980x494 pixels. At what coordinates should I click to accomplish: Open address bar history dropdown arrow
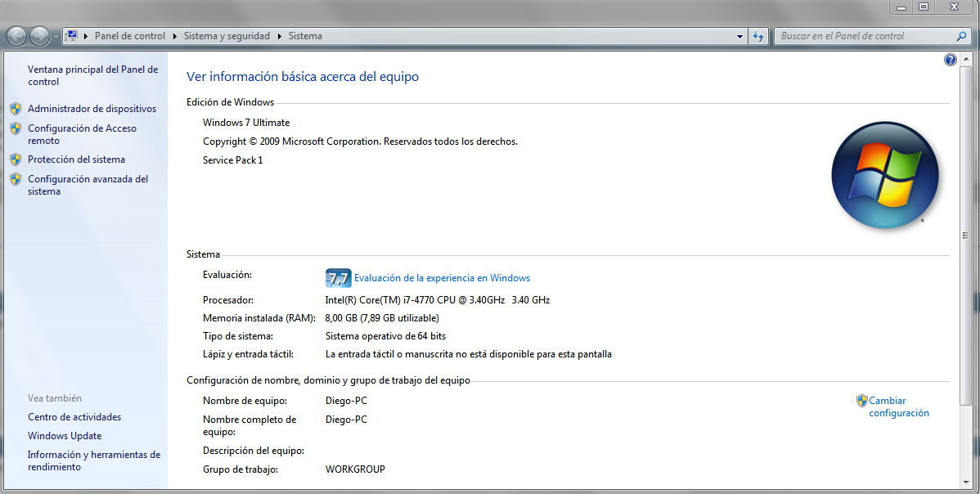(x=740, y=36)
